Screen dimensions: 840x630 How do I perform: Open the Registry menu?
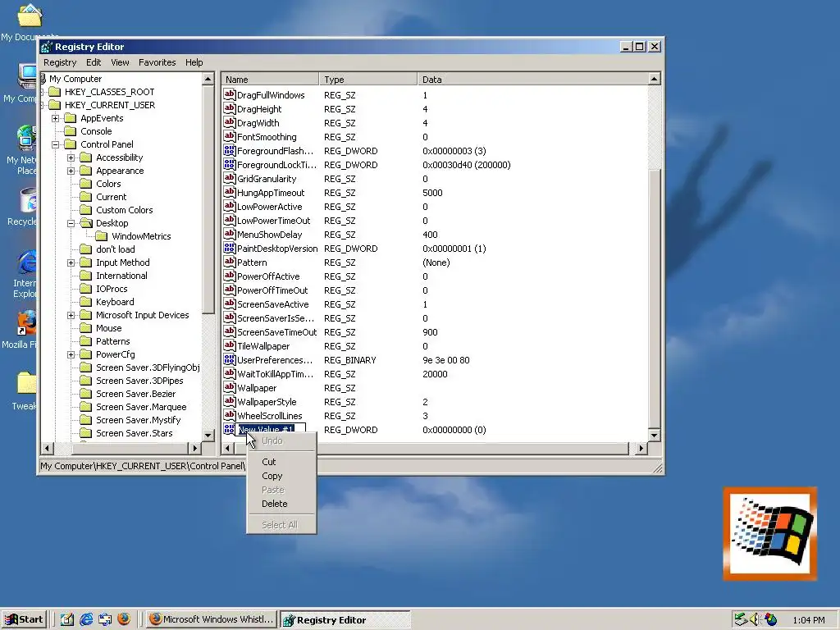coord(60,62)
